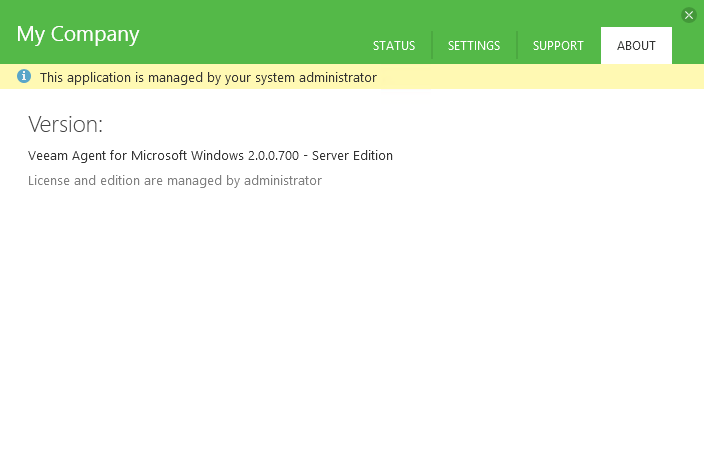
Task: Click divider between STATUS and SETTINGS
Action: 432,46
